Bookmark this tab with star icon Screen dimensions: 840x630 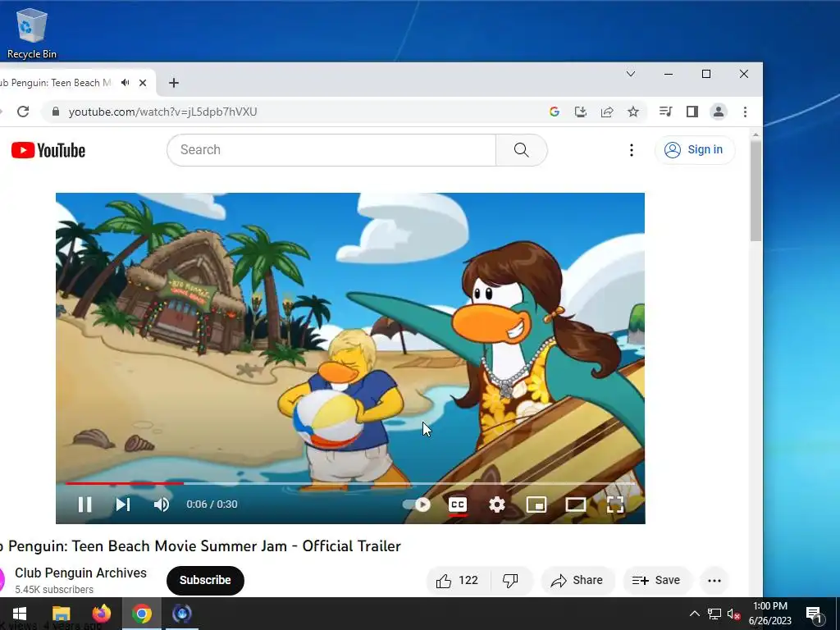point(633,112)
